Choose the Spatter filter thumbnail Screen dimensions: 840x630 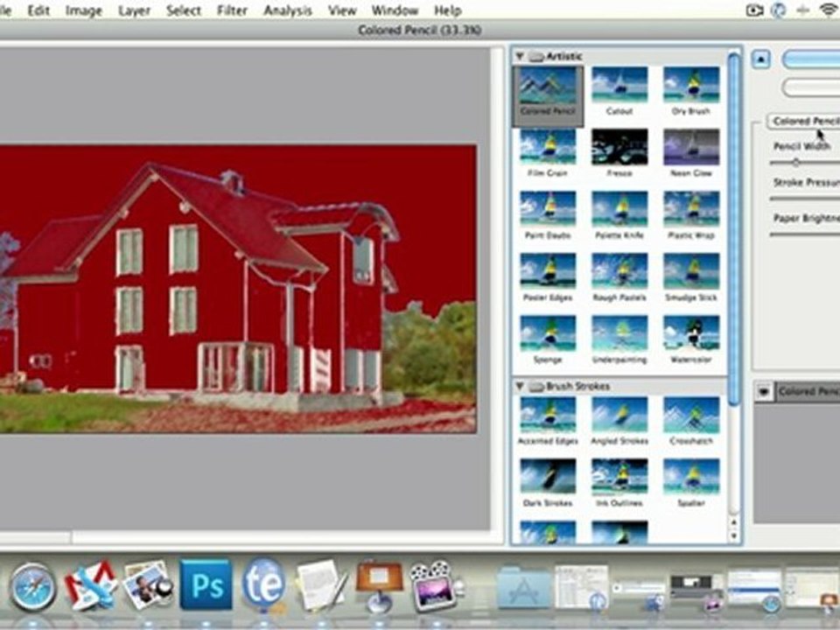[x=691, y=477]
